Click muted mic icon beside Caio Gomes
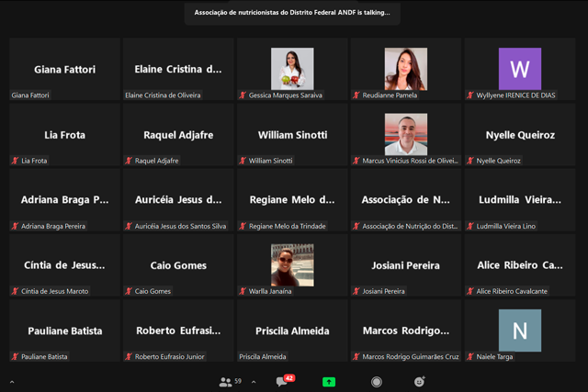This screenshot has width=588, height=392. 129,291
